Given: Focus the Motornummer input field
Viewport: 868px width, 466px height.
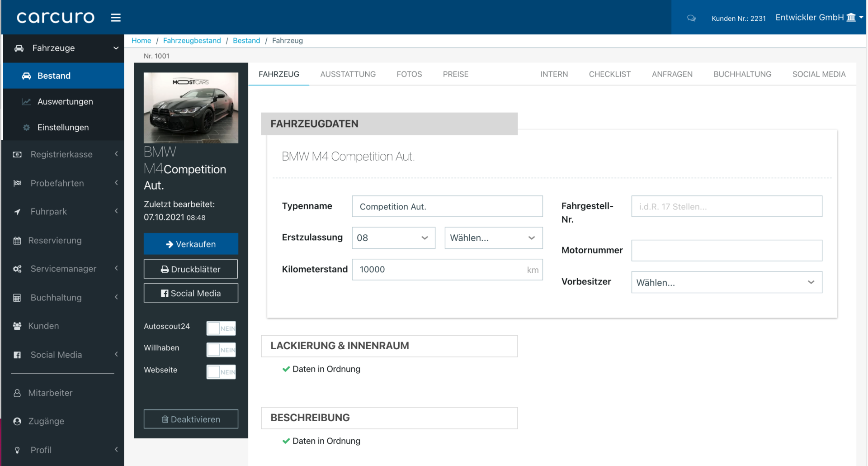Looking at the screenshot, I should [x=726, y=250].
